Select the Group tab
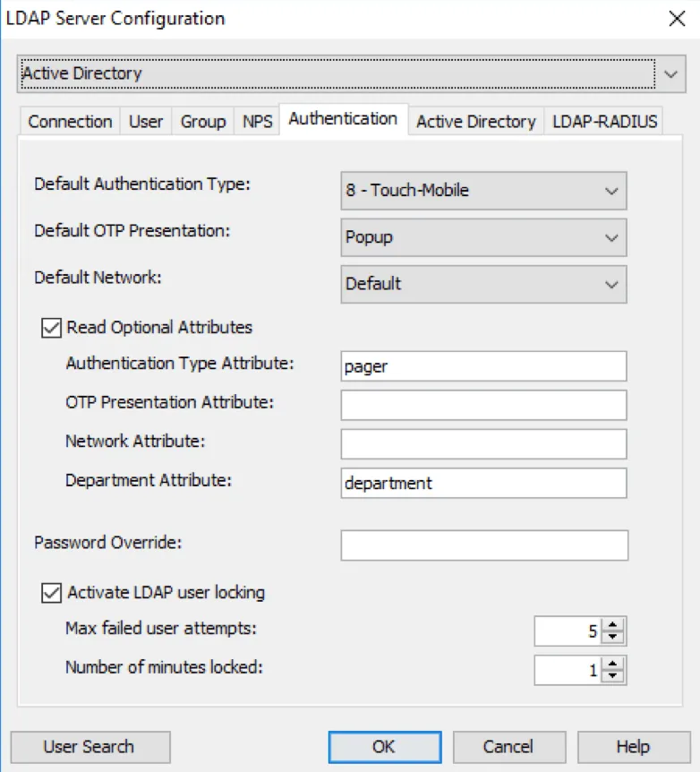The width and height of the screenshot is (700, 772). [202, 122]
